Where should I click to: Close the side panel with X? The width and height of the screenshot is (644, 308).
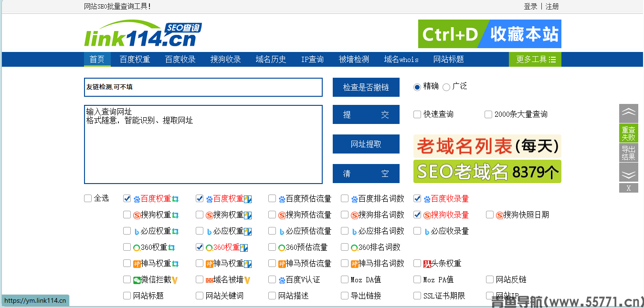629,188
